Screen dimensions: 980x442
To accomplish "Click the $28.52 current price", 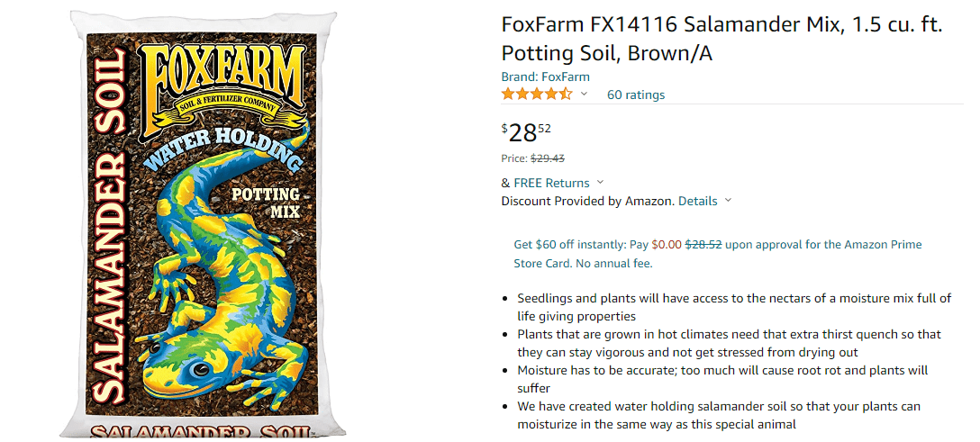I will pyautogui.click(x=526, y=132).
